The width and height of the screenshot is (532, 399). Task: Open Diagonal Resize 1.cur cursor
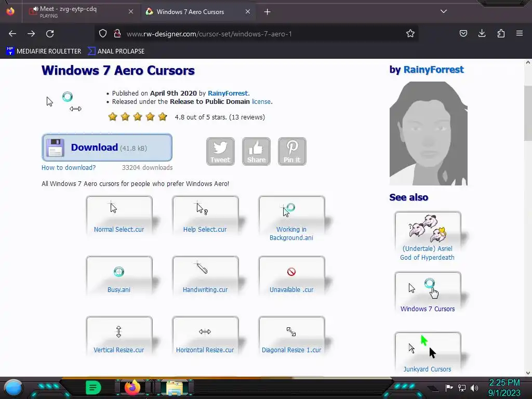click(x=291, y=336)
